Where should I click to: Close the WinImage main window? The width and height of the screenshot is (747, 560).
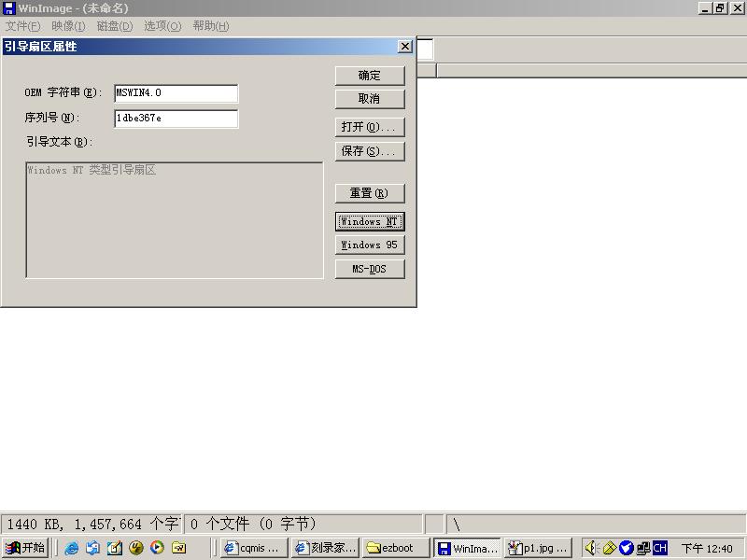tap(737, 8)
